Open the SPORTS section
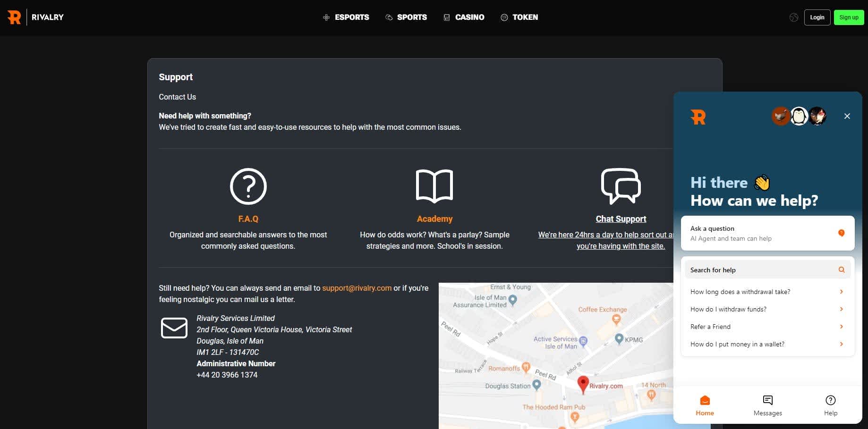Image resolution: width=868 pixels, height=429 pixels. click(x=406, y=17)
